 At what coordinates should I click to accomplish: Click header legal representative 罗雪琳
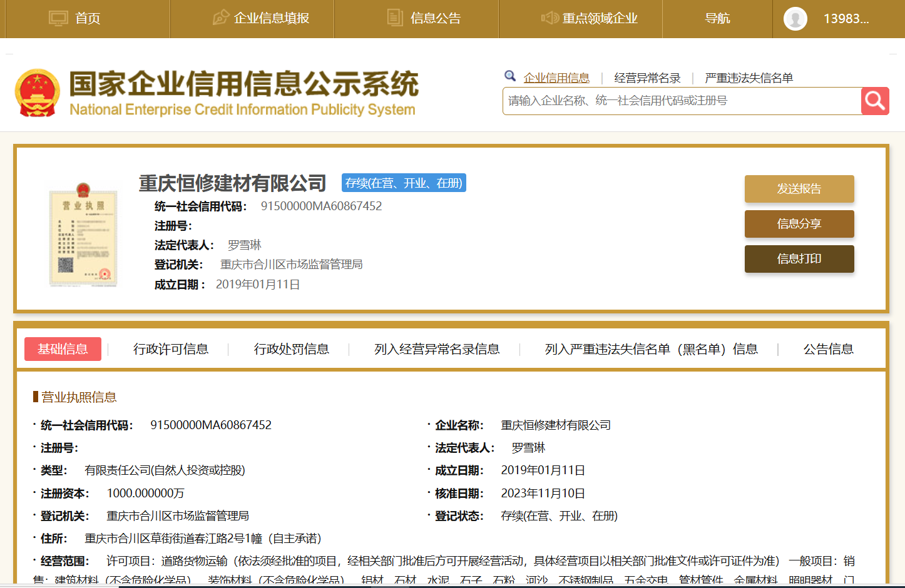tap(244, 245)
